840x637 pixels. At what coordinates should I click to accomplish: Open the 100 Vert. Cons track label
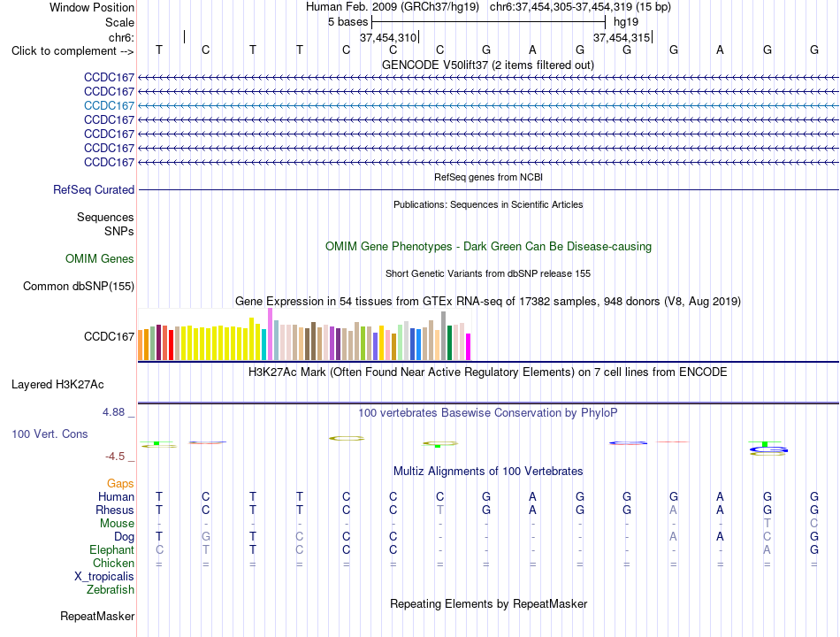pyautogui.click(x=50, y=434)
